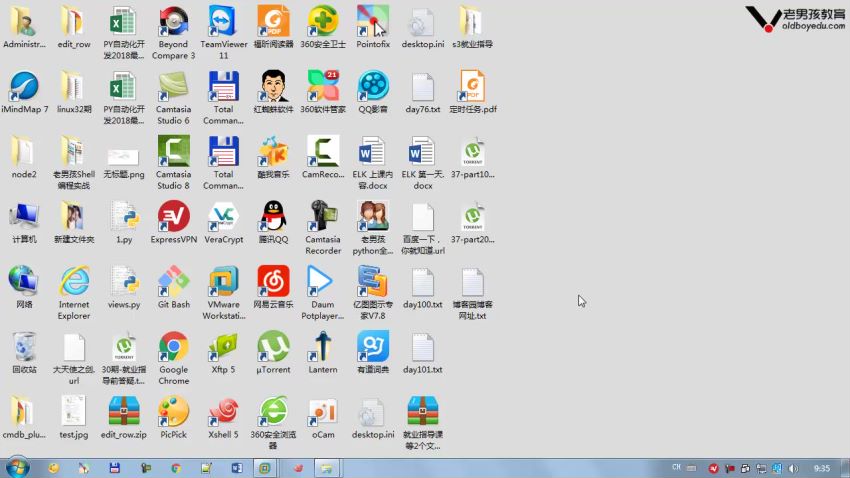Open 计算机 computer icon
Image resolution: width=850 pixels, height=478 pixels.
24,222
